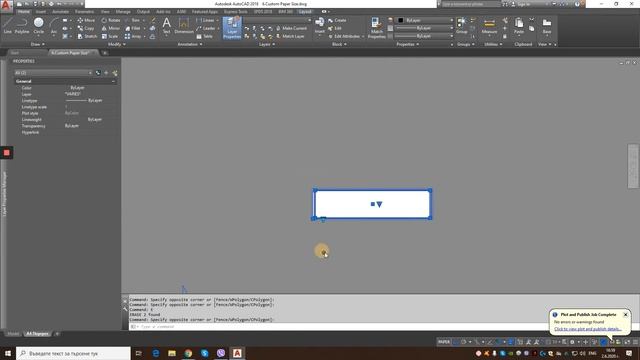Screen dimensions: 640x360
Task: Expand the Draw panel
Action: pos(38,44)
